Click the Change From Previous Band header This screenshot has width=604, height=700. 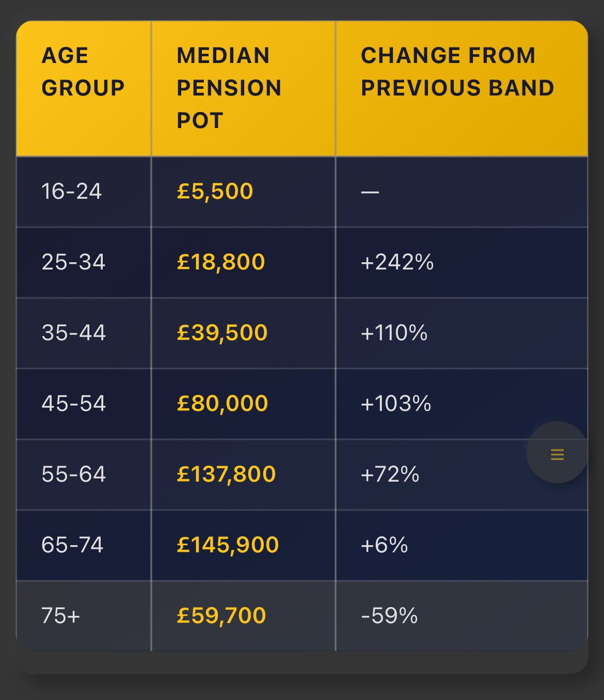pyautogui.click(x=457, y=72)
